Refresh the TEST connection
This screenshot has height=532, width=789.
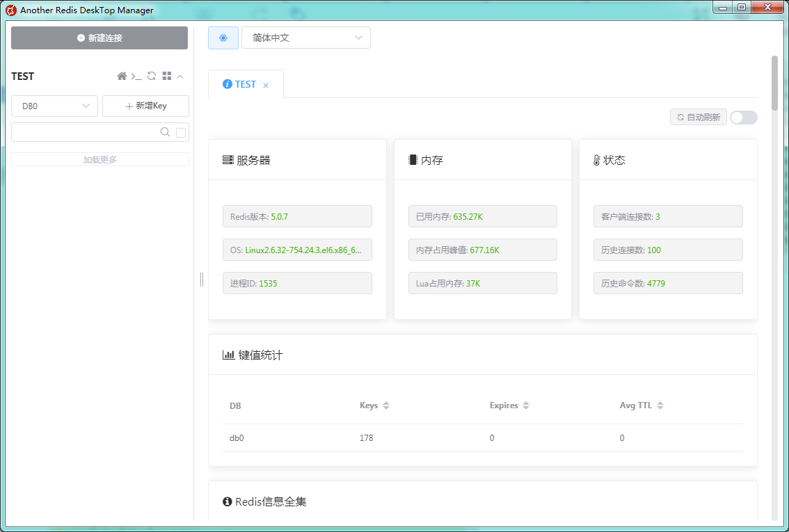point(152,76)
